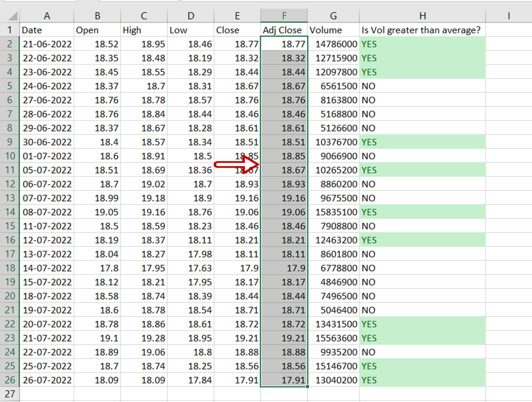Click the Volume header cell
The height and width of the screenshot is (402, 532).
point(334,30)
